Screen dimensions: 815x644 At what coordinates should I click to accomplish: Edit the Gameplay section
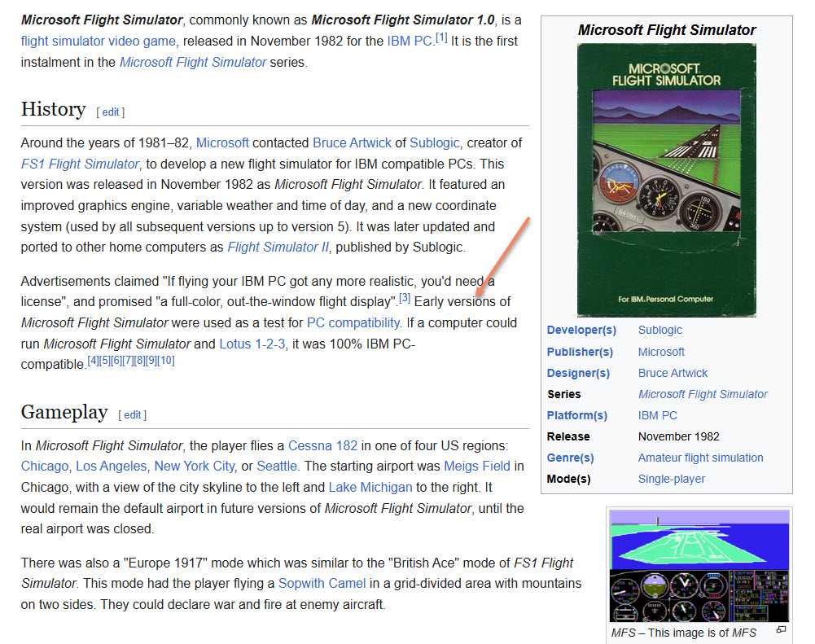(133, 414)
